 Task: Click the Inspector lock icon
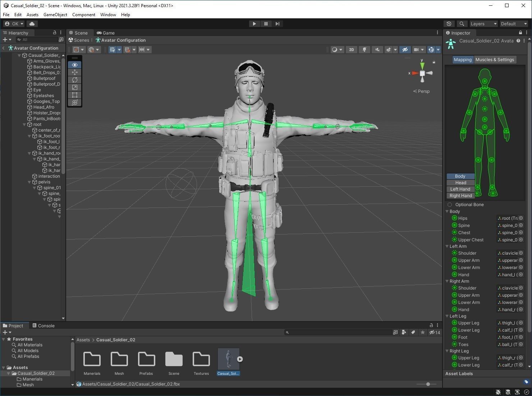coord(520,33)
